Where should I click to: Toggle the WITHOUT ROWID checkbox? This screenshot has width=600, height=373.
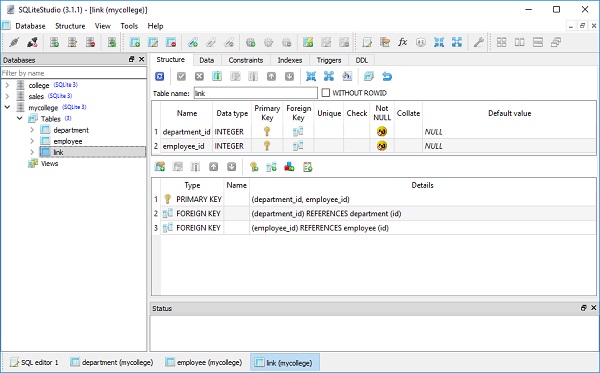tap(326, 93)
